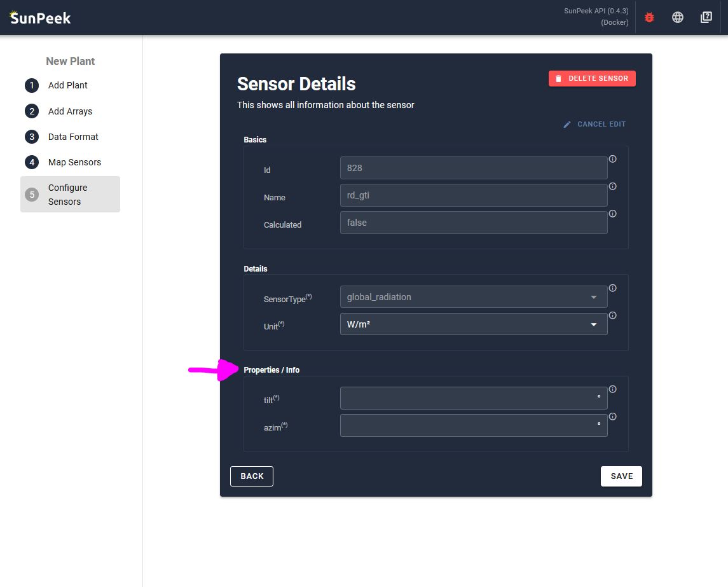Click the trash icon in Delete Sensor
This screenshot has height=587, width=728.
pyautogui.click(x=558, y=78)
